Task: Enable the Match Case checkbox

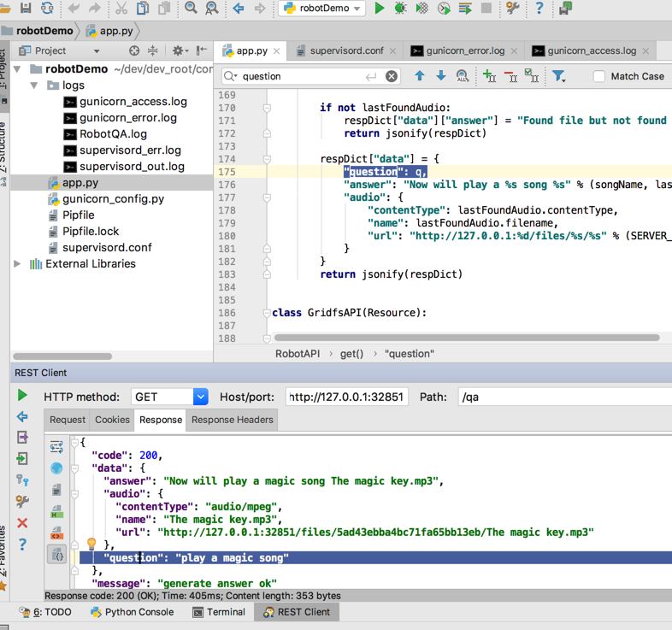Action: click(x=599, y=76)
